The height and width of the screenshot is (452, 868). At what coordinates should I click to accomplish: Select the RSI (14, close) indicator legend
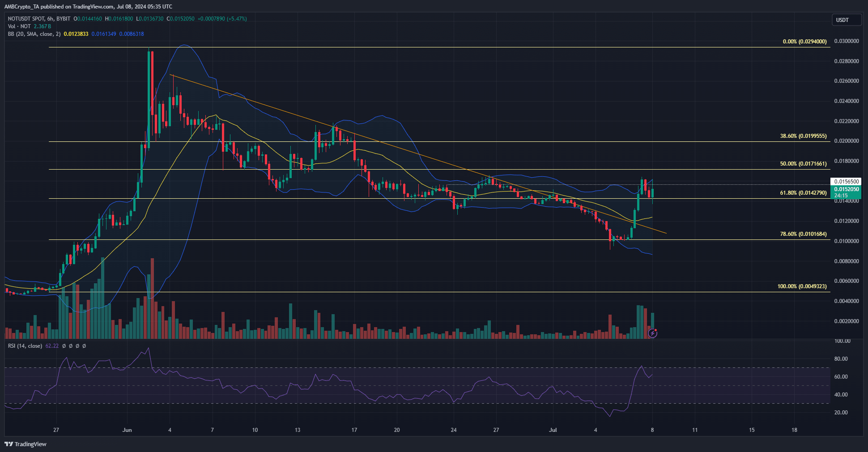pos(25,346)
